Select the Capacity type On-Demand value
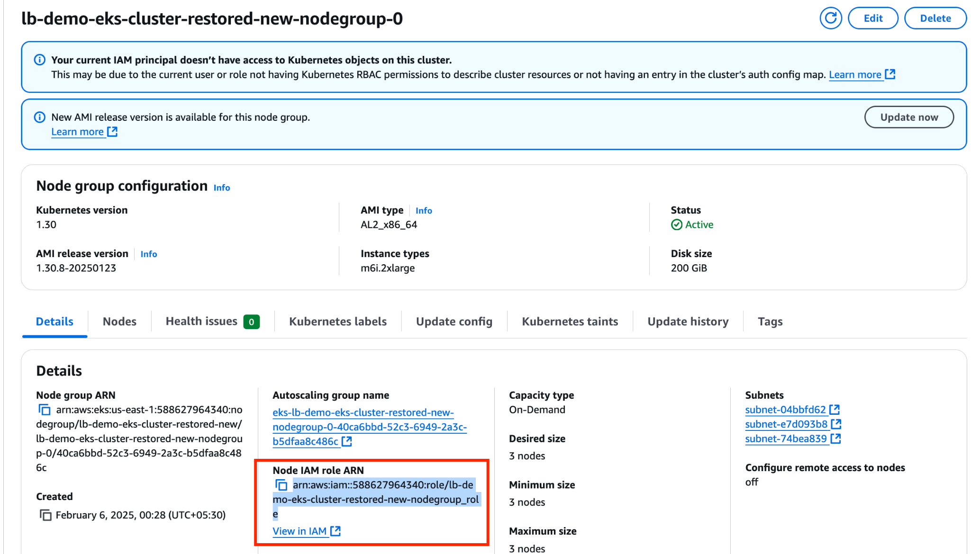 (537, 410)
